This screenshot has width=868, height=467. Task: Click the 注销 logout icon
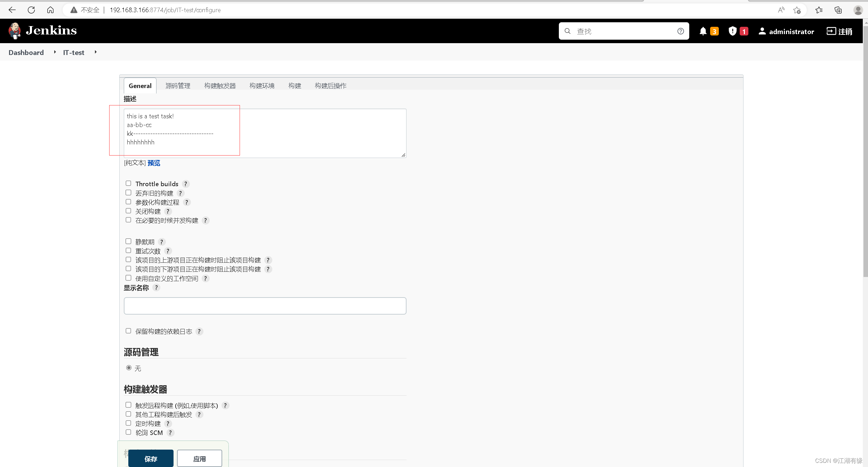pyautogui.click(x=831, y=31)
